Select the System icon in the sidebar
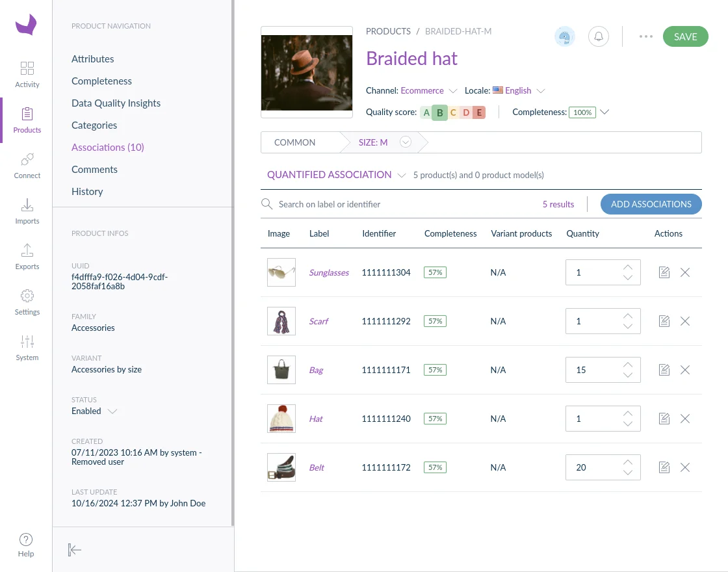The height and width of the screenshot is (572, 728). click(x=27, y=346)
